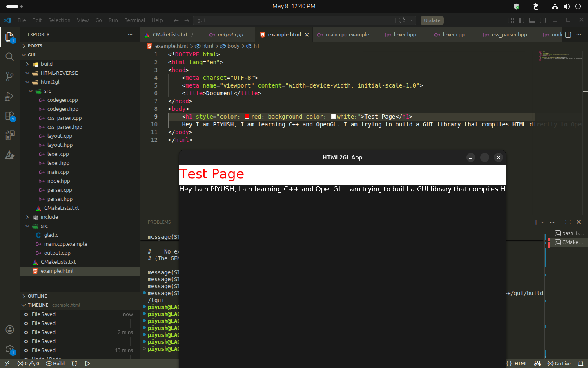Open Copilot chat dropdown arrow
This screenshot has width=588, height=368.
point(412,20)
